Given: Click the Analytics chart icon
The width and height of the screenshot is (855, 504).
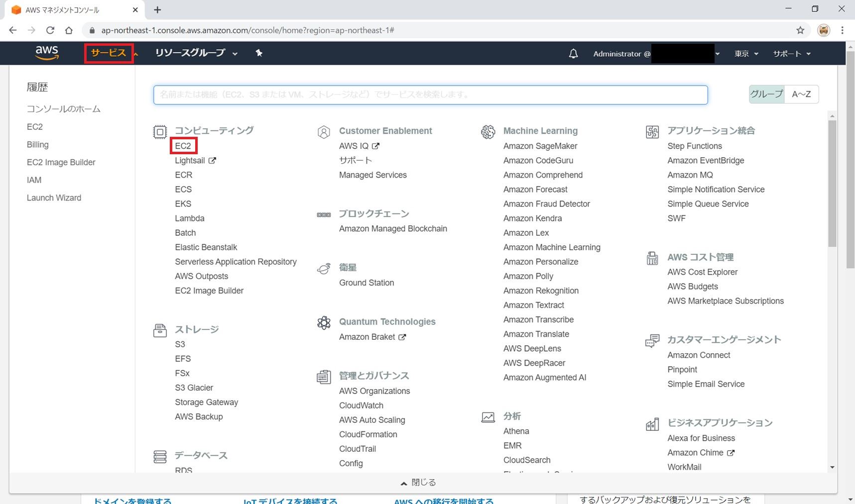Looking at the screenshot, I should 488,417.
